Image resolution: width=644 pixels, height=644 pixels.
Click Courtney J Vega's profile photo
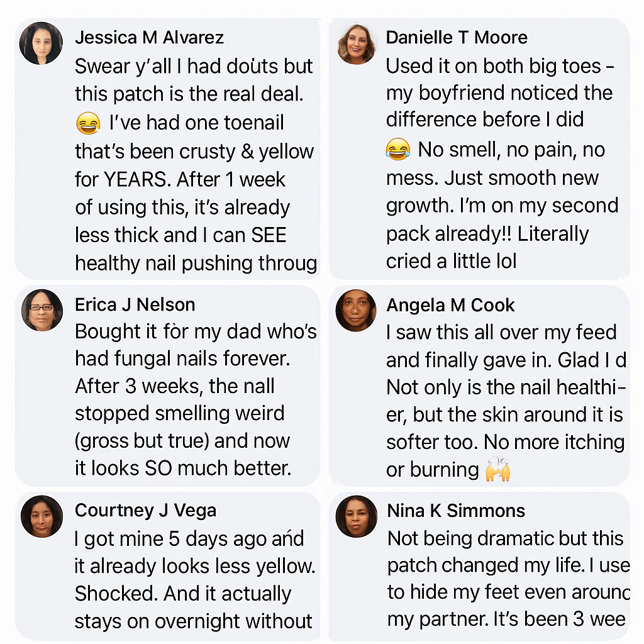(x=42, y=516)
